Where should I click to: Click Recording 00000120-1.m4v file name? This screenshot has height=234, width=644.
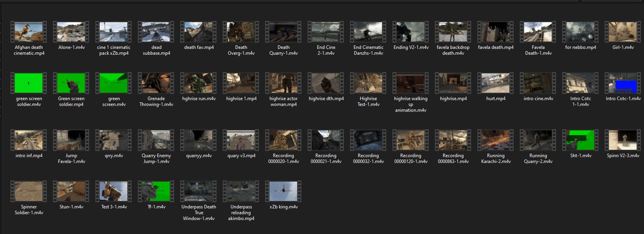(x=411, y=159)
